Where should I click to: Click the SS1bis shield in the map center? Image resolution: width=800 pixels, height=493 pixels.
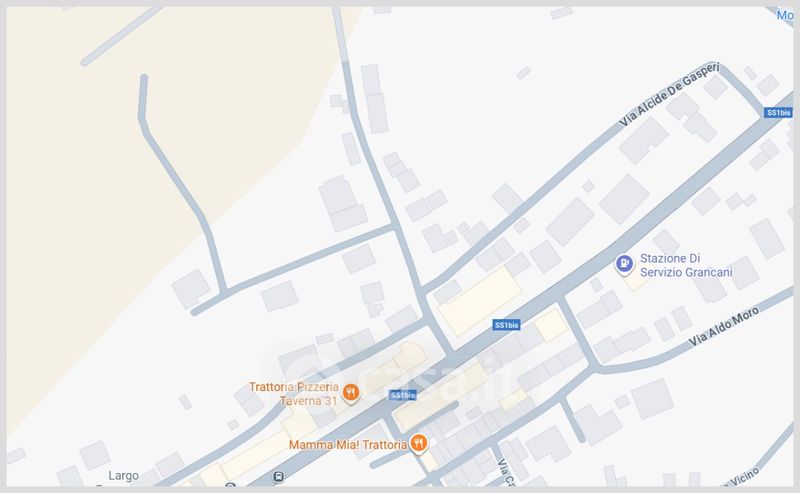(x=506, y=325)
